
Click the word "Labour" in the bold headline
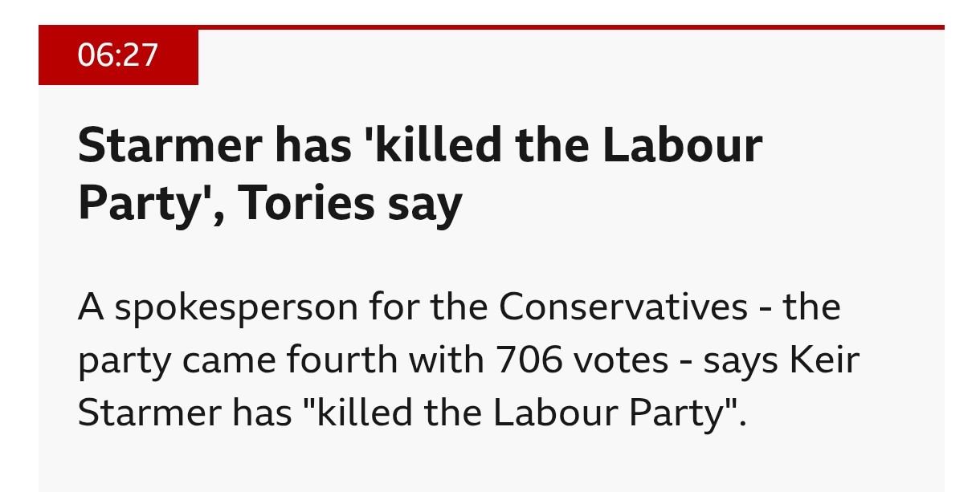(683, 147)
